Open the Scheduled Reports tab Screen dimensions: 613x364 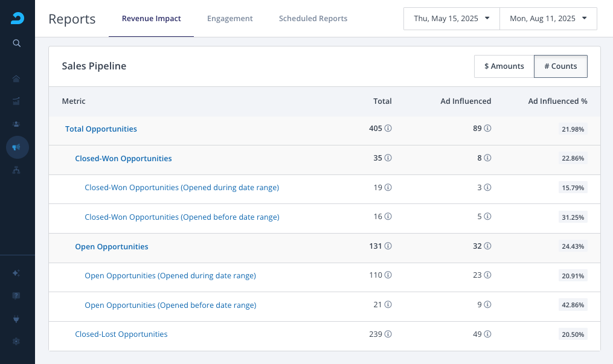tap(313, 19)
